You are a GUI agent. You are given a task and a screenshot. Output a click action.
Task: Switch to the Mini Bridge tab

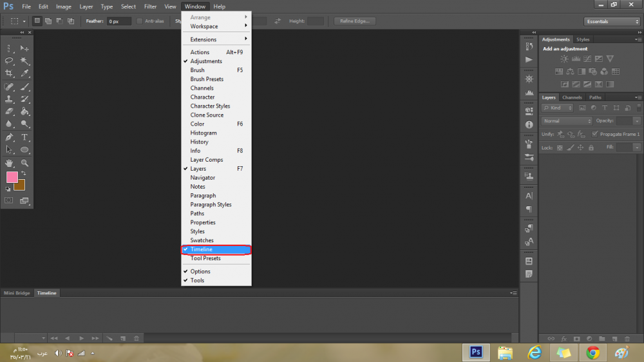tap(17, 293)
